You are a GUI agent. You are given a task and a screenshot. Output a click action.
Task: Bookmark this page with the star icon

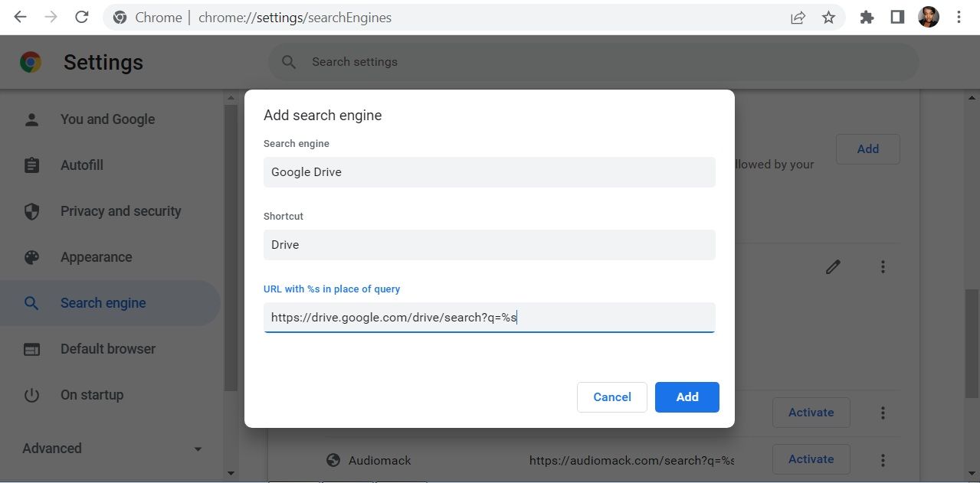click(828, 17)
